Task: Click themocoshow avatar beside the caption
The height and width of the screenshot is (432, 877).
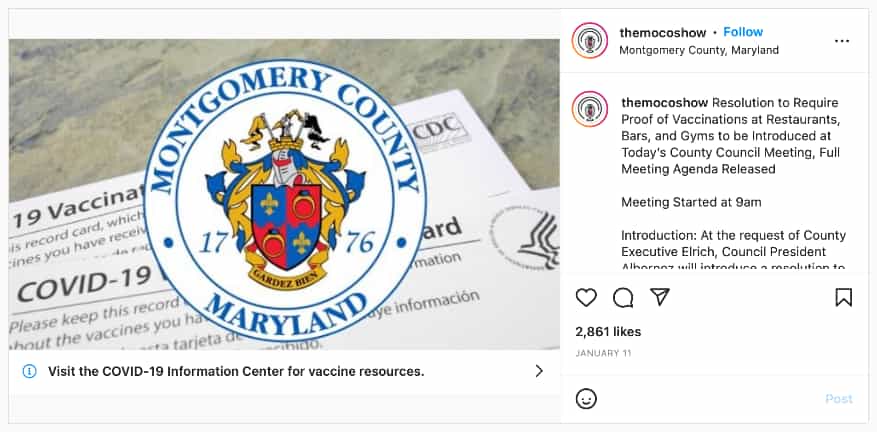Action: 590,109
